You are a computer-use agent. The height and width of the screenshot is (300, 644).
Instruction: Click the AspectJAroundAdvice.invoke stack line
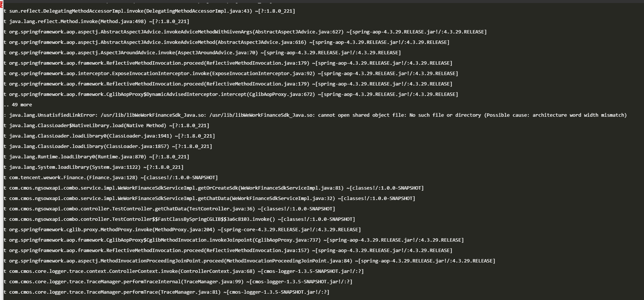203,53
